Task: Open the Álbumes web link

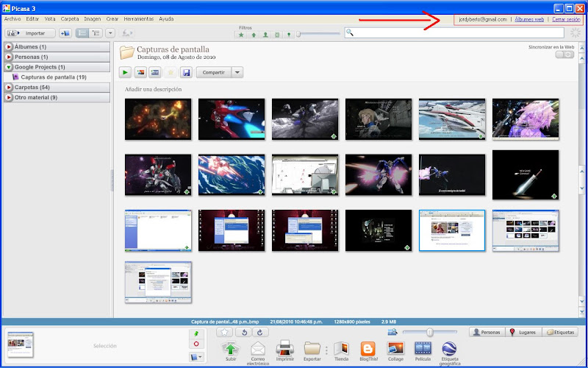Action: click(529, 20)
